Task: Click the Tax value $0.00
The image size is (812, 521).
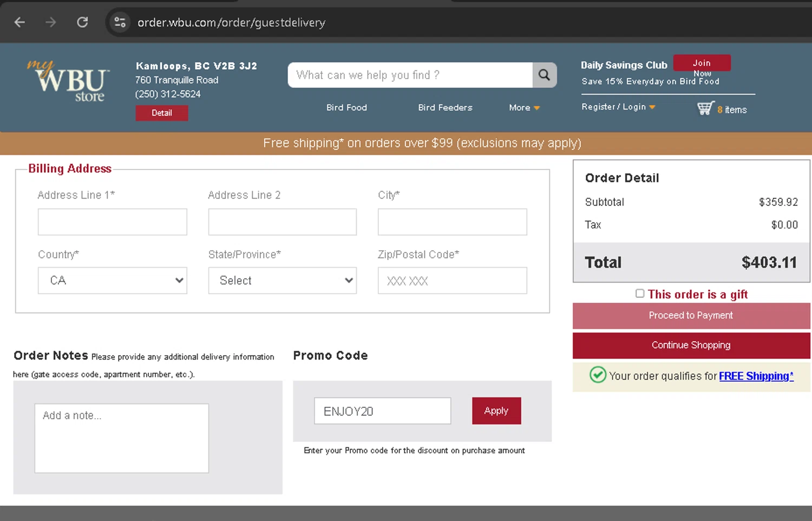Action: pos(784,225)
